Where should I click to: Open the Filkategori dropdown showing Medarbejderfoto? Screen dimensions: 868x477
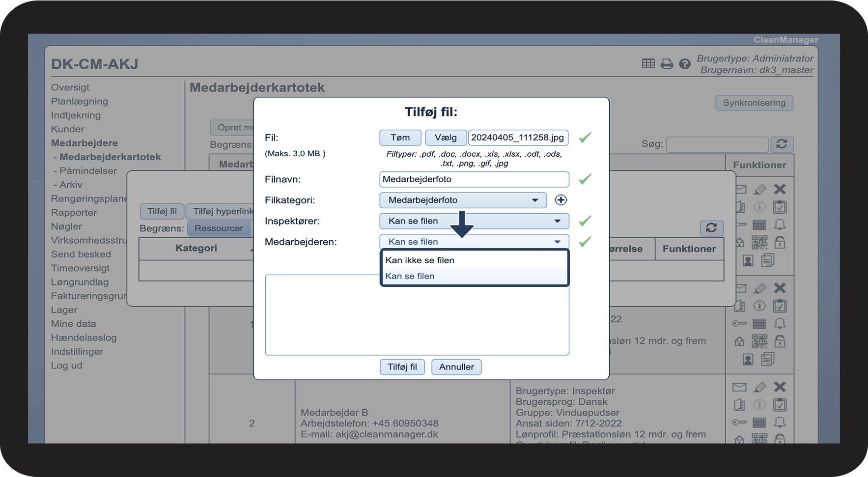click(x=463, y=200)
